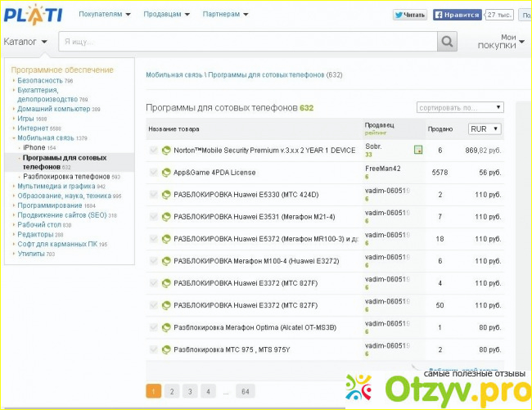Viewport: 532px width, 410px height.
Task: Click the Twitter Читать button
Action: (x=410, y=15)
